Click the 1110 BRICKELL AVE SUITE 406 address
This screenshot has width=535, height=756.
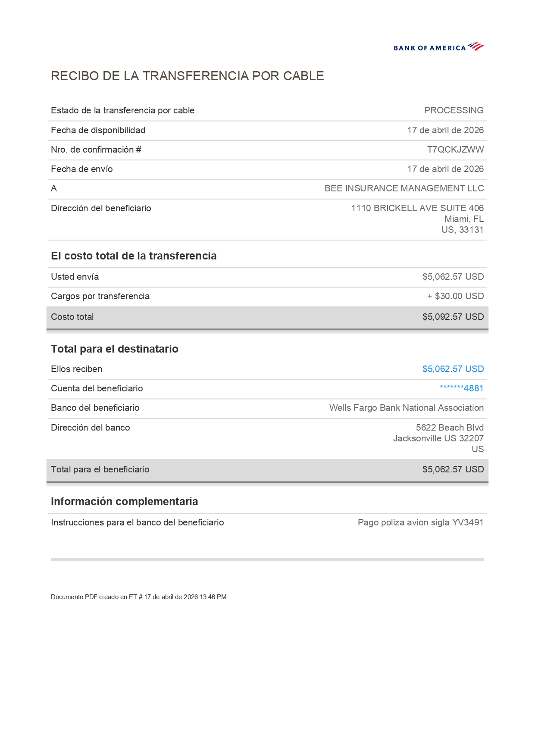pos(417,208)
